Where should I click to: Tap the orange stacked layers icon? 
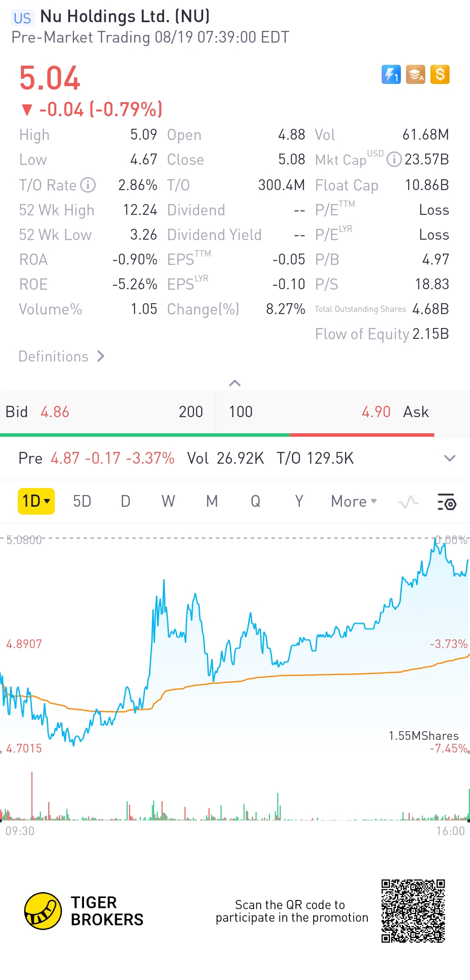tap(415, 74)
